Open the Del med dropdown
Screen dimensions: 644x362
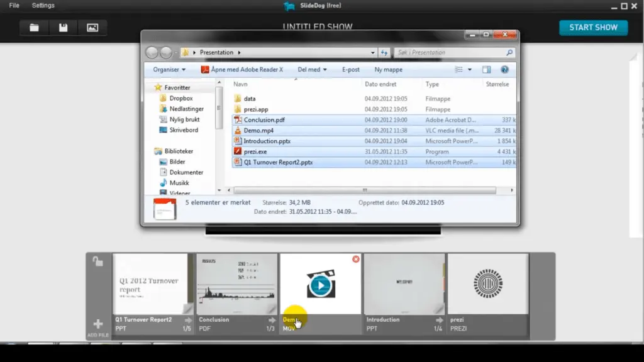(x=312, y=69)
